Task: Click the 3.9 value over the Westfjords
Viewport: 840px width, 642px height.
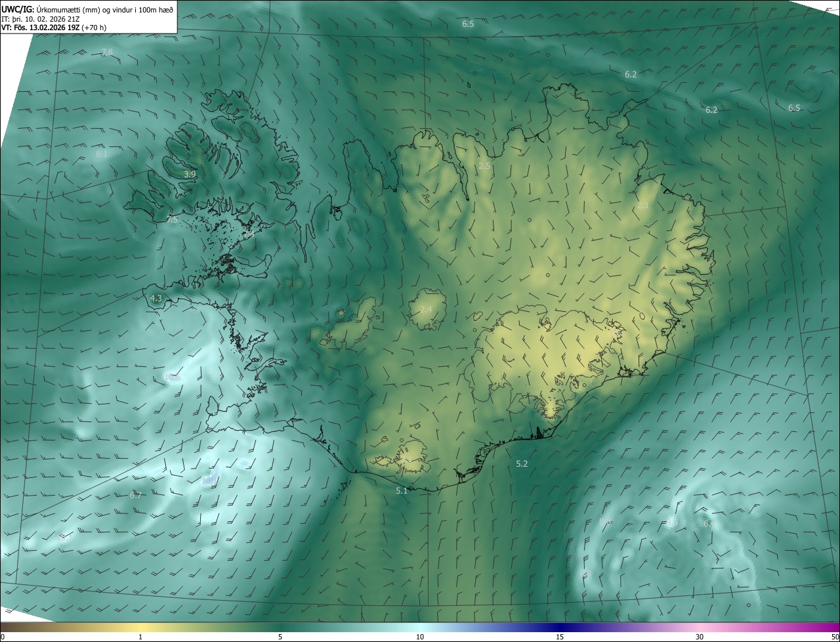Action: (x=190, y=174)
